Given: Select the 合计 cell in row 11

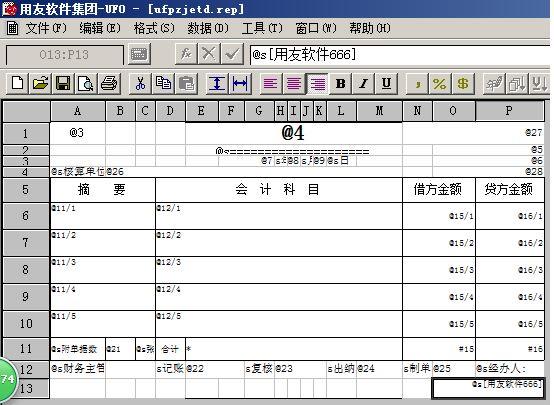Looking at the screenshot, I should (x=170, y=349).
